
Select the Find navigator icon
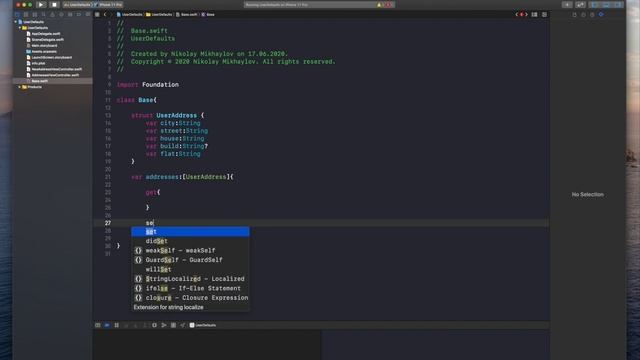(x=43, y=14)
